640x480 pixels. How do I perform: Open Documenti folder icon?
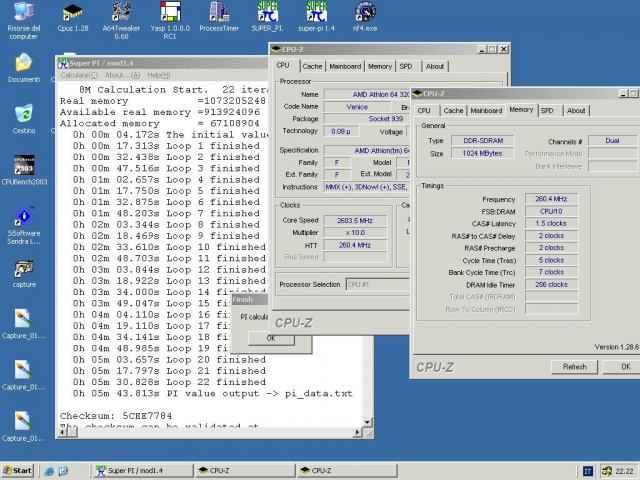point(24,68)
